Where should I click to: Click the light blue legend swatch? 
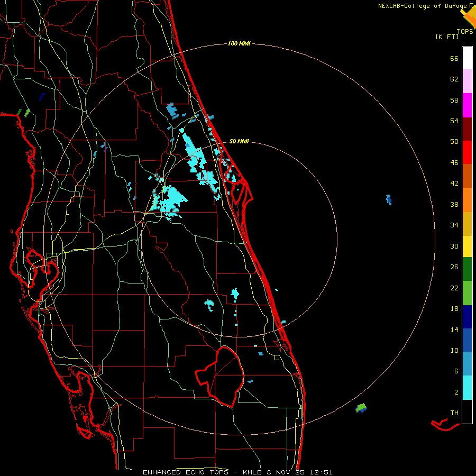[x=467, y=364]
